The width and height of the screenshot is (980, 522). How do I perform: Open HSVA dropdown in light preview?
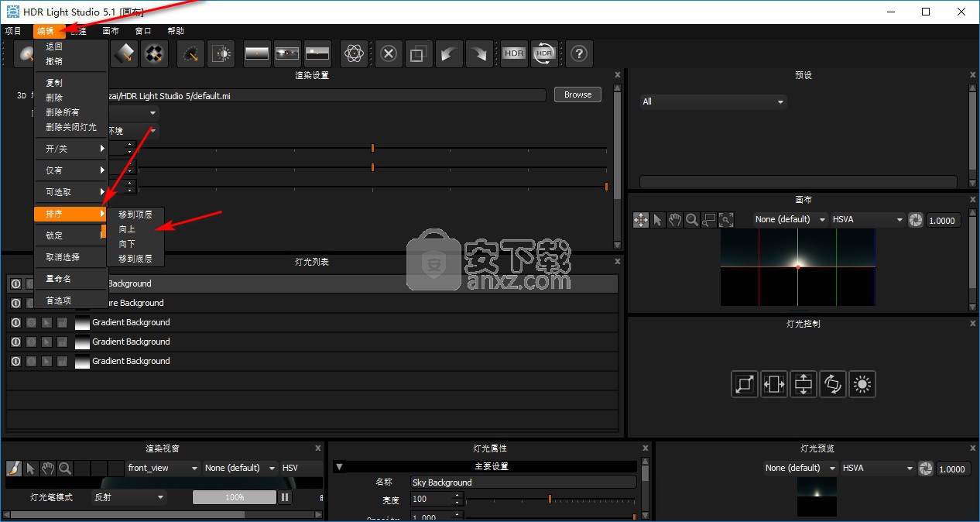tap(878, 469)
